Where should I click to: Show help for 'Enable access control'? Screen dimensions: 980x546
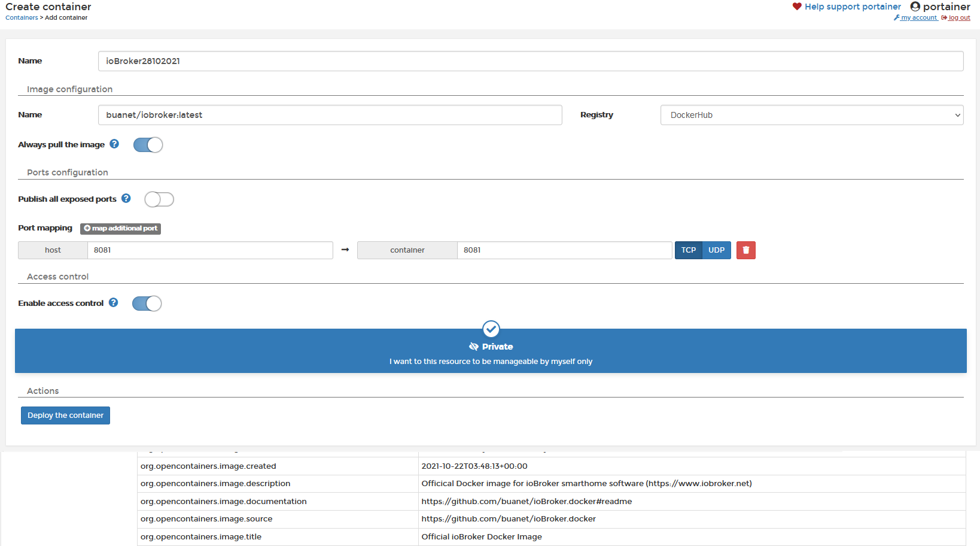pyautogui.click(x=114, y=302)
